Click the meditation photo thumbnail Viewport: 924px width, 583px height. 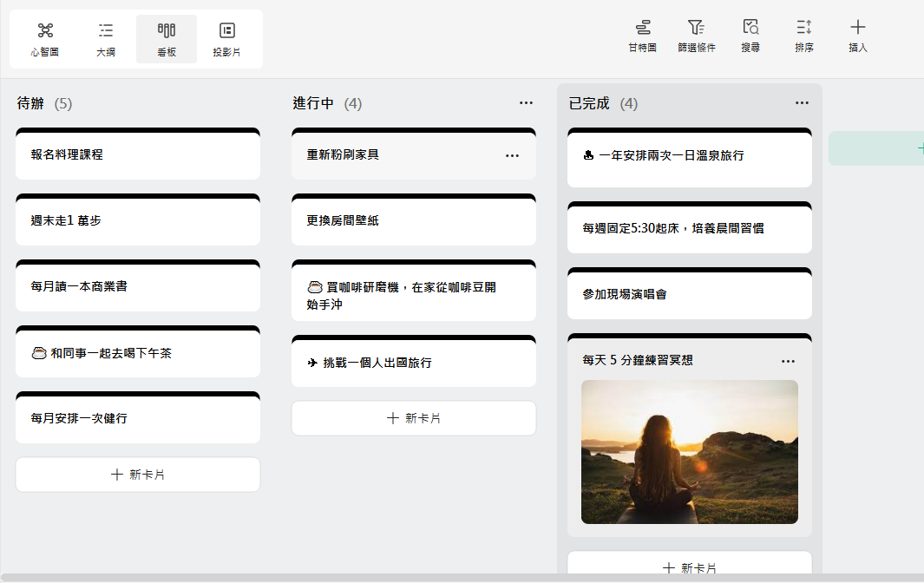690,451
